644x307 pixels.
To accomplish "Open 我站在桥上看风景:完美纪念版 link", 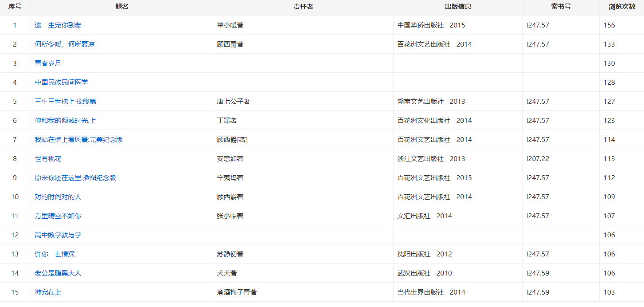I will click(79, 140).
